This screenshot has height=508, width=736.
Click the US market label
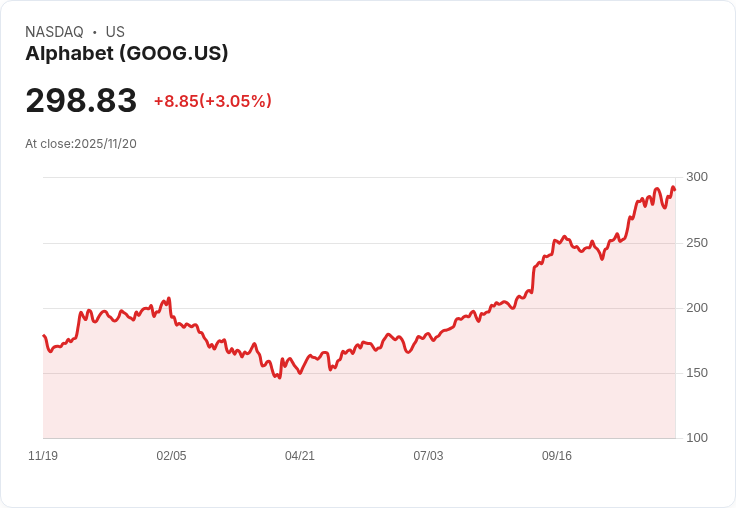115,32
